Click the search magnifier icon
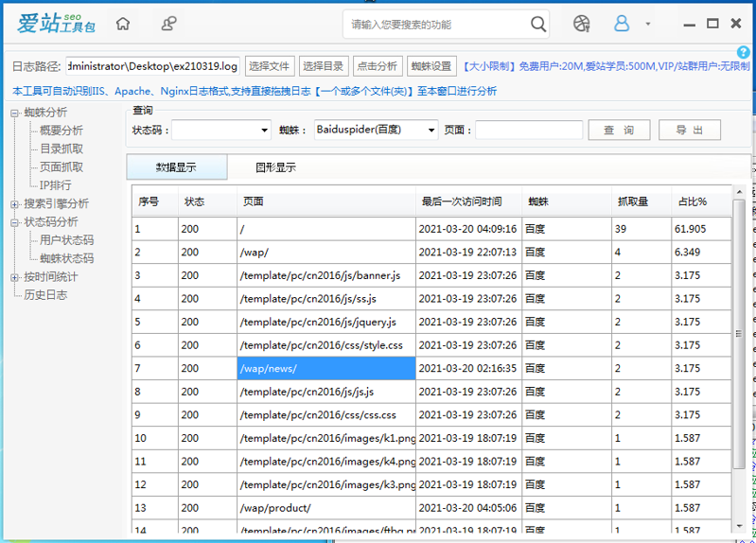The width and height of the screenshot is (756, 543). pyautogui.click(x=538, y=24)
